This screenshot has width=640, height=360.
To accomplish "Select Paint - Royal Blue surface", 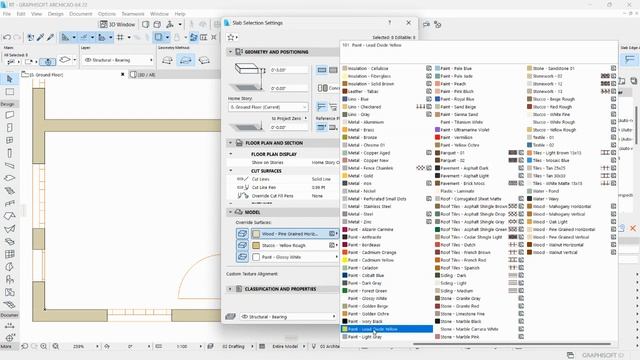I will pyautogui.click(x=480, y=99).
